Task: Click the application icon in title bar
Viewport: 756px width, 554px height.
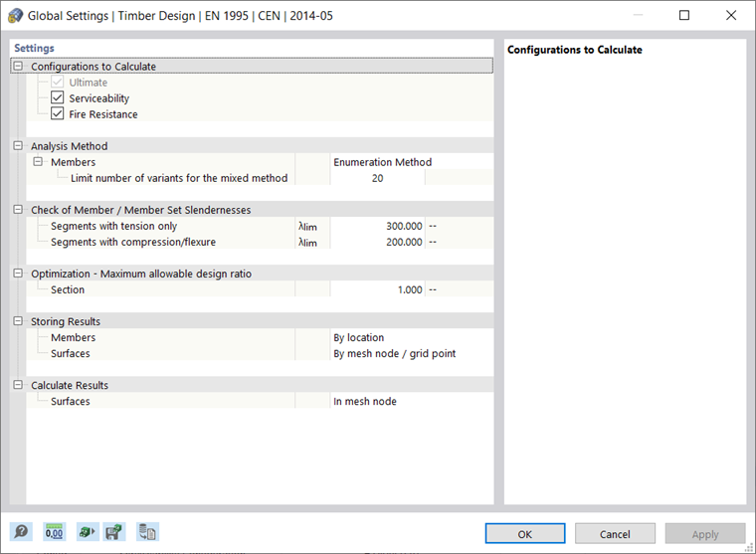Action: tap(15, 16)
